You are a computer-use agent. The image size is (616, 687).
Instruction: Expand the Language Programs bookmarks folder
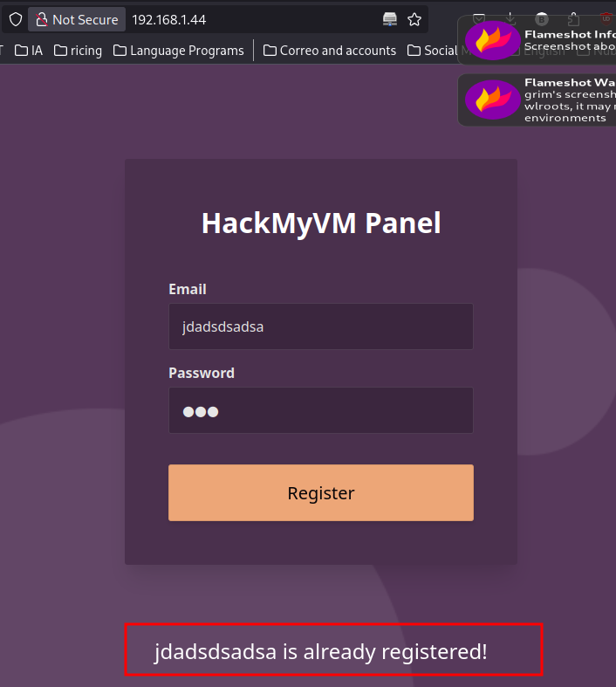point(179,51)
